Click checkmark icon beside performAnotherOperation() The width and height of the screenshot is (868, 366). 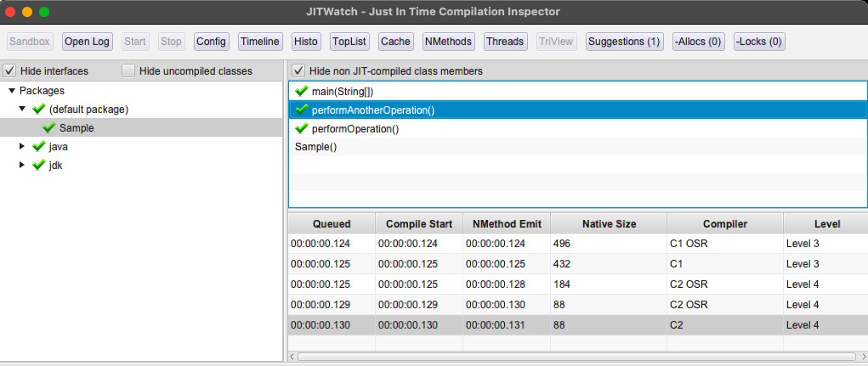[x=302, y=110]
